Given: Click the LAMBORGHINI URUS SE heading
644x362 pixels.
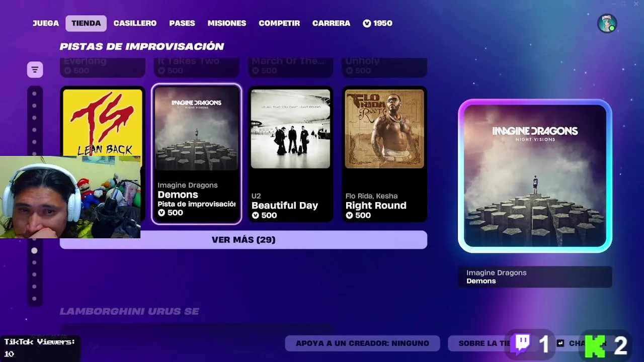Looking at the screenshot, I should (x=129, y=311).
